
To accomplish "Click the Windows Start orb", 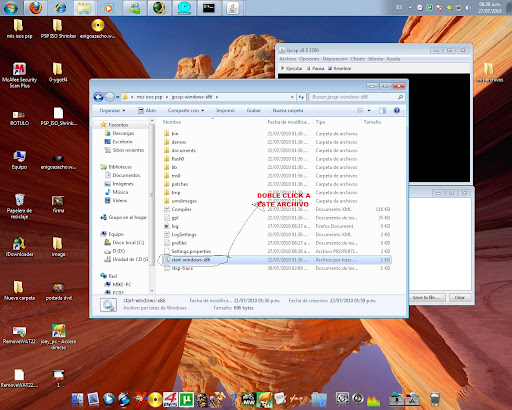I will [x=11, y=8].
